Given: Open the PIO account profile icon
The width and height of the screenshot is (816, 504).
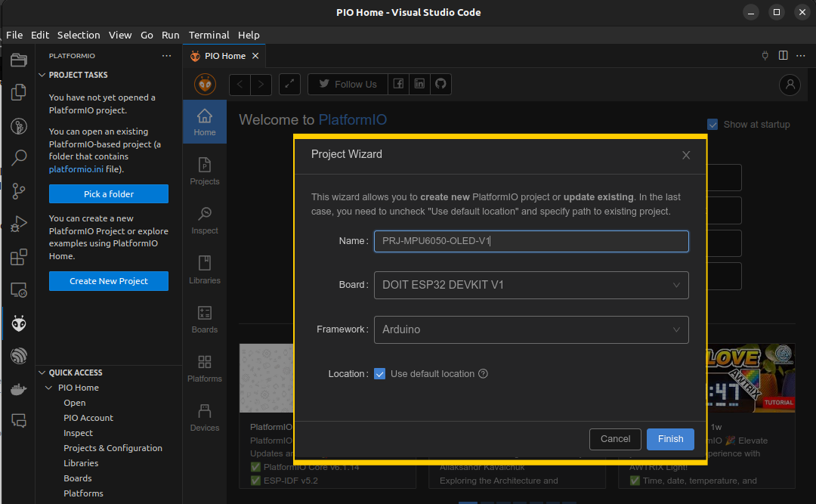Looking at the screenshot, I should click(790, 85).
